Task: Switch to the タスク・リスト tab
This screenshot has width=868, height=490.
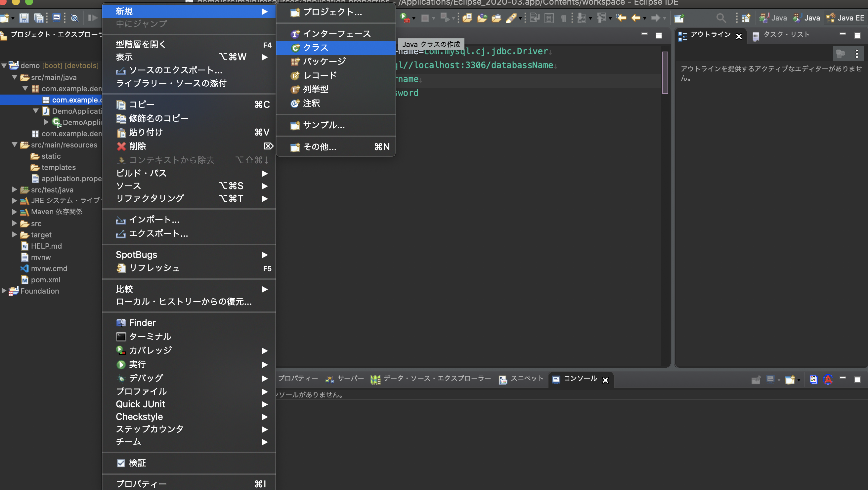Action: coord(786,35)
